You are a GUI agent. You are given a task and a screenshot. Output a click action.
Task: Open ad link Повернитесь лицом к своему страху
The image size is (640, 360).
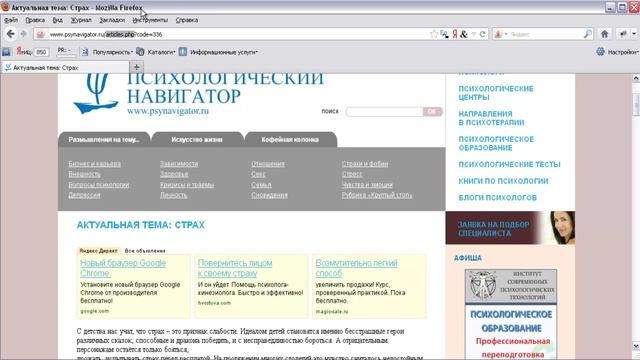pos(235,268)
